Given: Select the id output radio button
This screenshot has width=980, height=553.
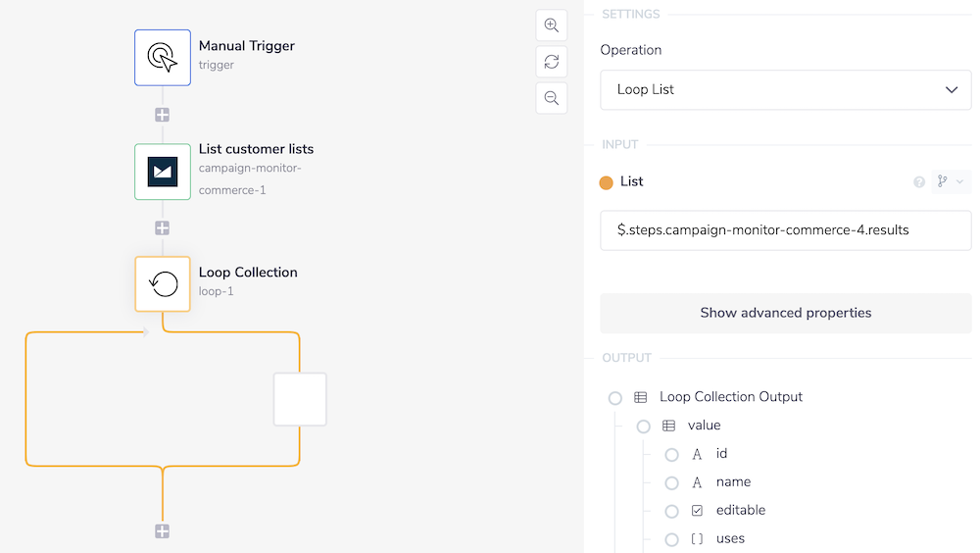Looking at the screenshot, I should click(x=671, y=455).
